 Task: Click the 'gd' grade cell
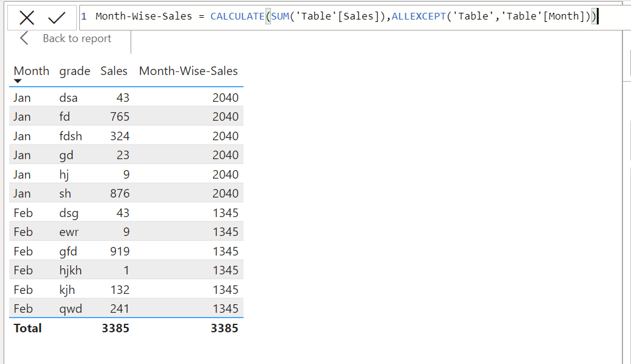coord(66,155)
